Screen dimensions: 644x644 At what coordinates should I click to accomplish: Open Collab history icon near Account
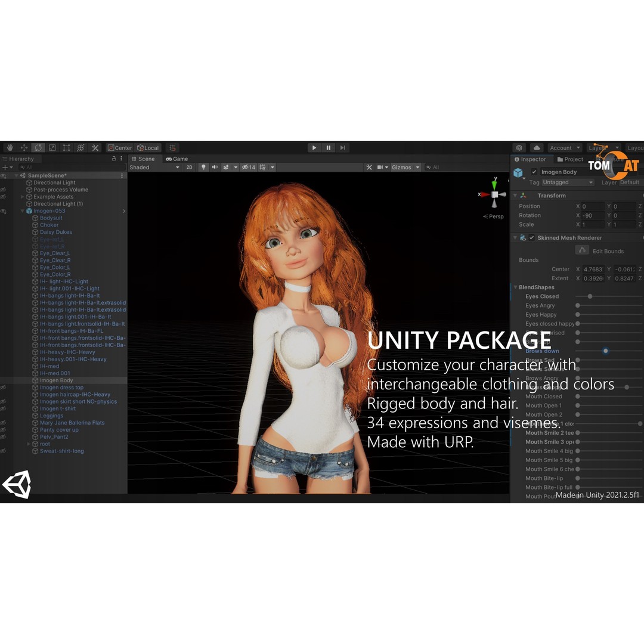[519, 148]
